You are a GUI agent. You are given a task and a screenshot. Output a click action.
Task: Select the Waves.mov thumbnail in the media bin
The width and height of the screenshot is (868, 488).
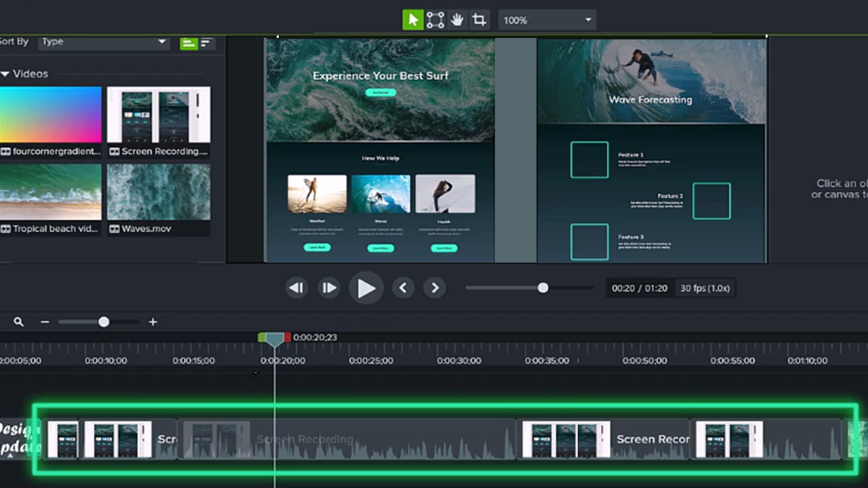coord(158,192)
